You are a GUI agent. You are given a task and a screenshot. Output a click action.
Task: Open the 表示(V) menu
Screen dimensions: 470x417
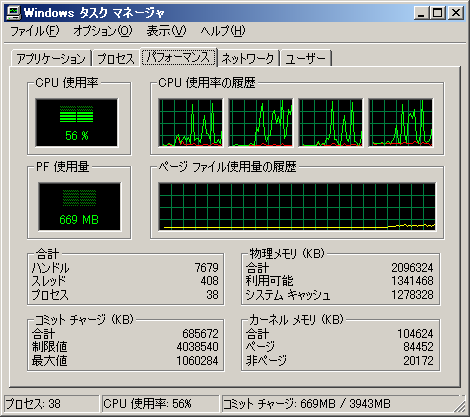pyautogui.click(x=166, y=31)
